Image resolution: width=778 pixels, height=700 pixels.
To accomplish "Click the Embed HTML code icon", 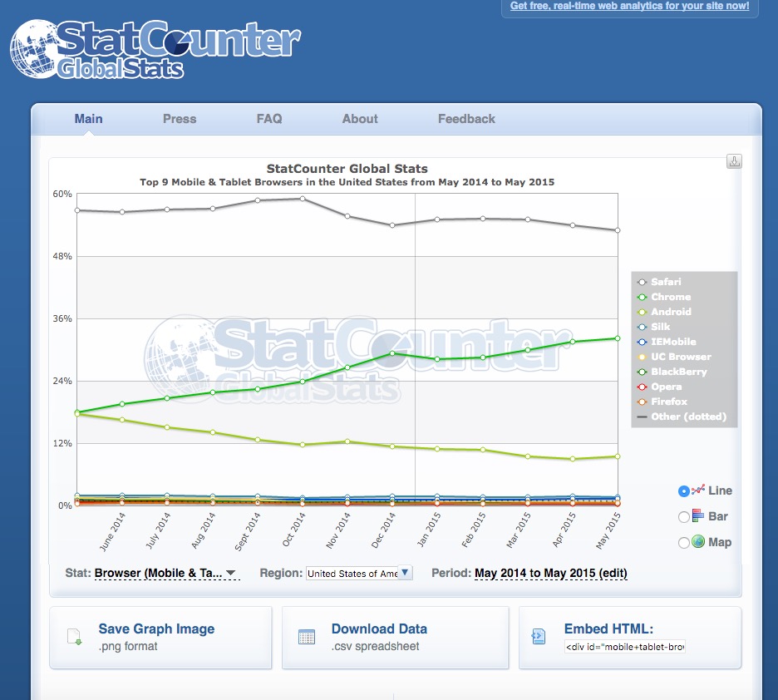I will pos(539,636).
